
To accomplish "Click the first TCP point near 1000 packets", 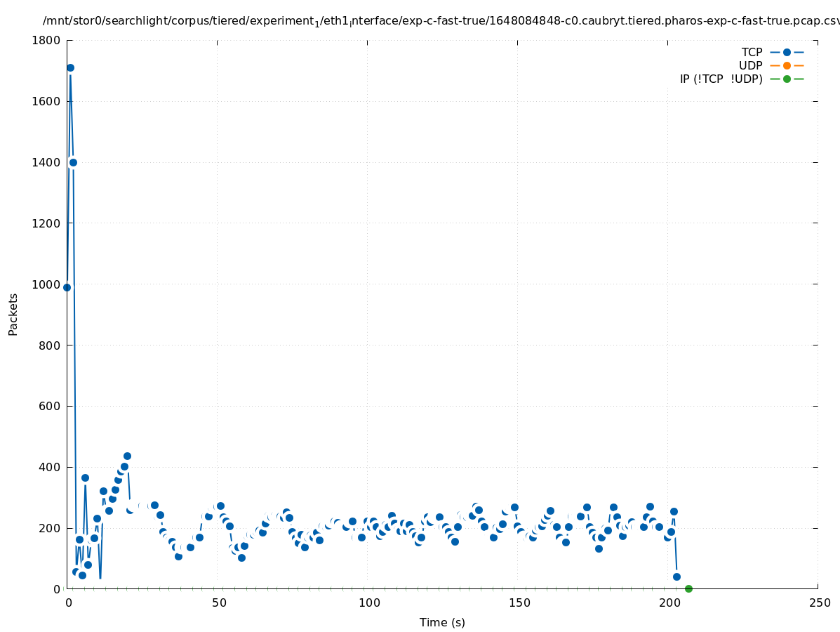I will click(67, 287).
